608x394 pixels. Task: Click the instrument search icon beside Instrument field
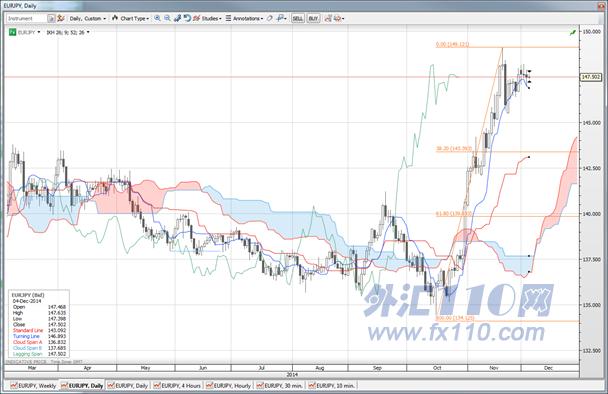(51, 18)
